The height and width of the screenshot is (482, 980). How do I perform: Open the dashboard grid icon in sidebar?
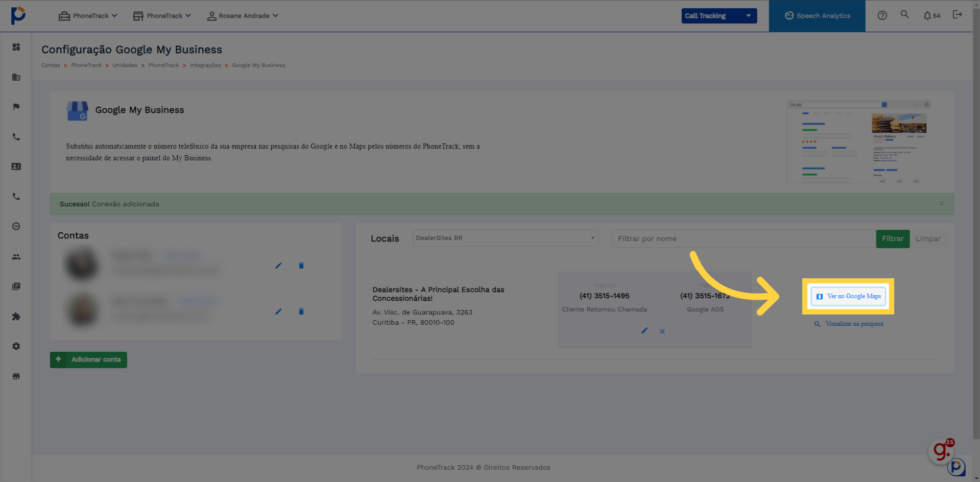(x=16, y=47)
